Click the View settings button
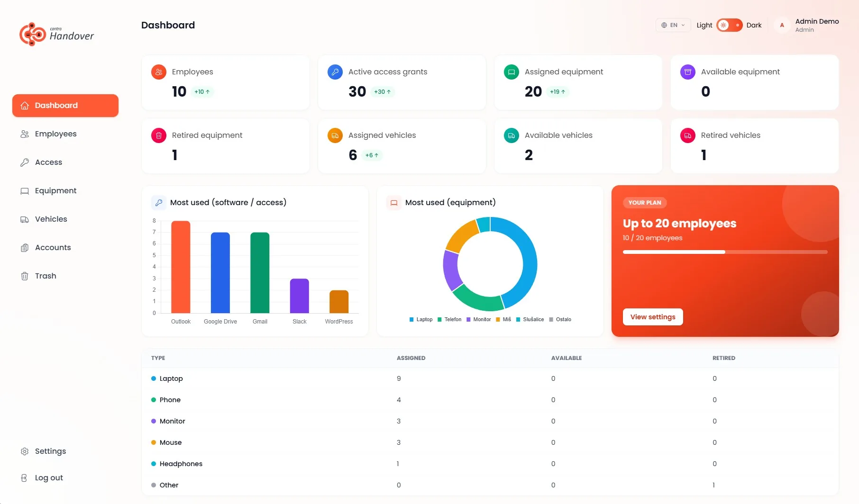This screenshot has width=859, height=504. click(x=653, y=317)
